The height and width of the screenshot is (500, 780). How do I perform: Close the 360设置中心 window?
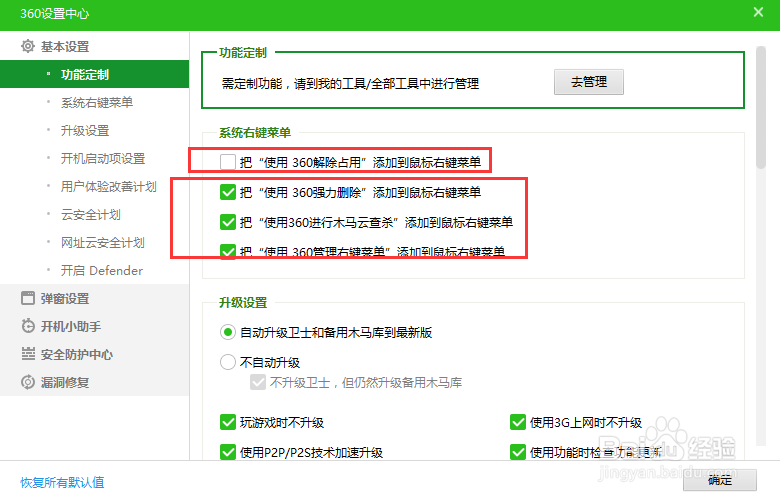(x=758, y=12)
